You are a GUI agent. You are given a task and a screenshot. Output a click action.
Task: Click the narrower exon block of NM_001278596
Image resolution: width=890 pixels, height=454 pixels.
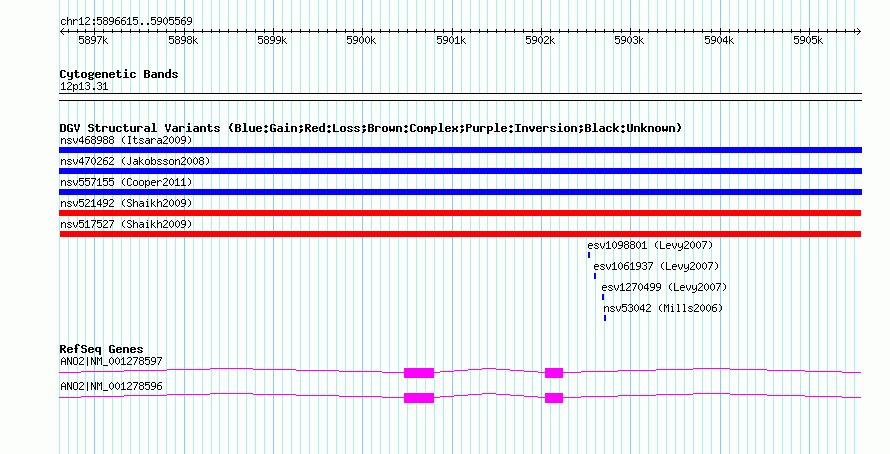pos(554,398)
